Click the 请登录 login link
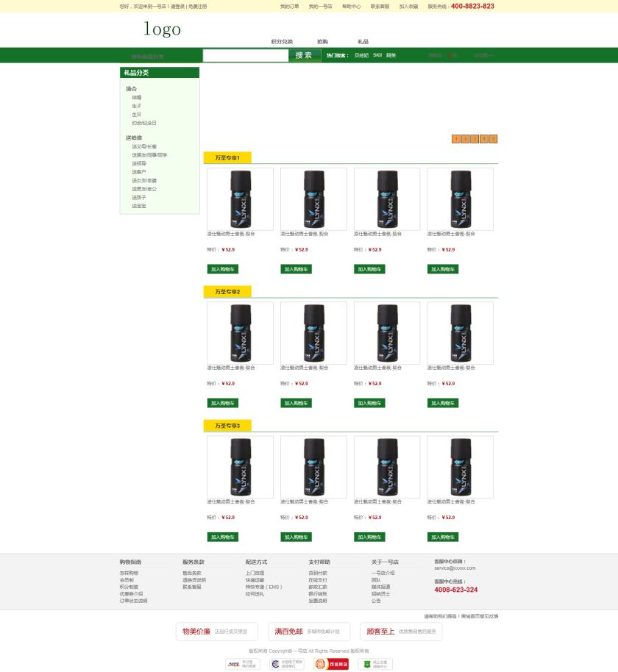The width and height of the screenshot is (618, 672). coord(178,7)
